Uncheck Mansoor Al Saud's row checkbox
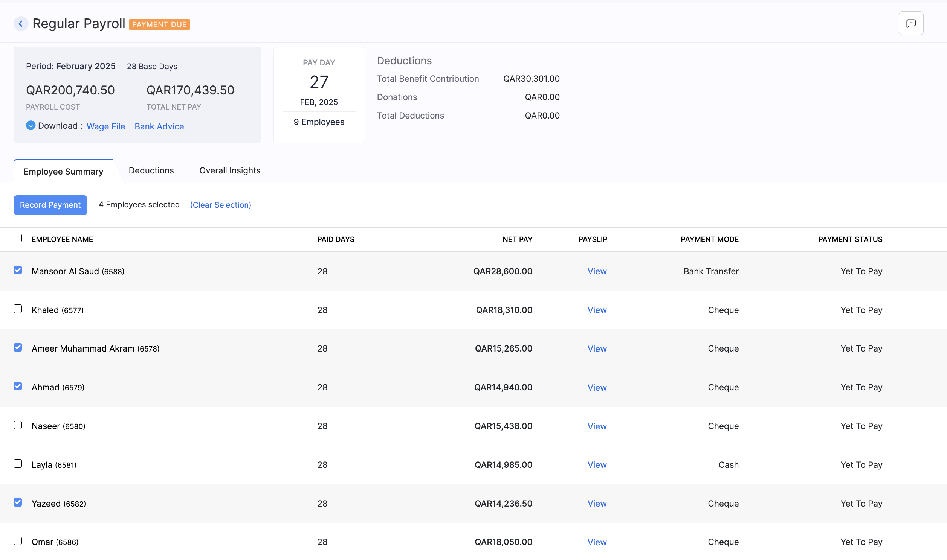 [18, 271]
